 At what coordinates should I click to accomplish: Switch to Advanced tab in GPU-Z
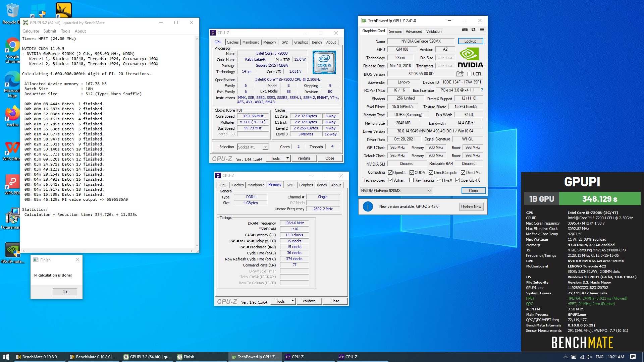tap(414, 32)
